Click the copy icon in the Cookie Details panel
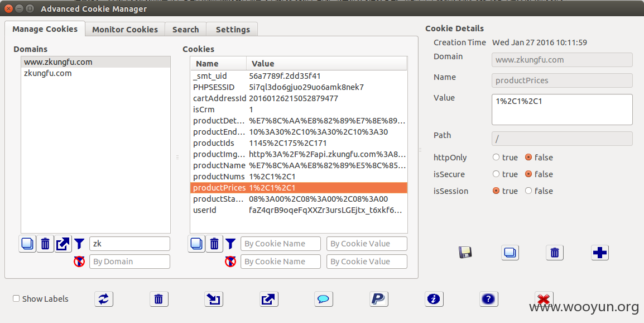The height and width of the screenshot is (323, 644). tap(510, 252)
